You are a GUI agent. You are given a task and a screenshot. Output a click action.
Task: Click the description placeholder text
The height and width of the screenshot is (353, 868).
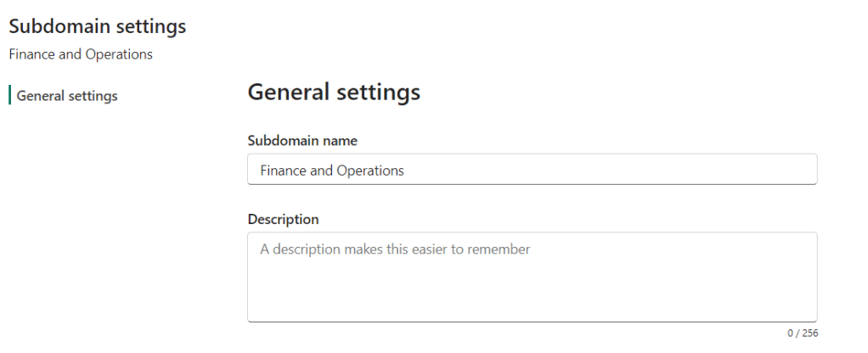coord(395,249)
